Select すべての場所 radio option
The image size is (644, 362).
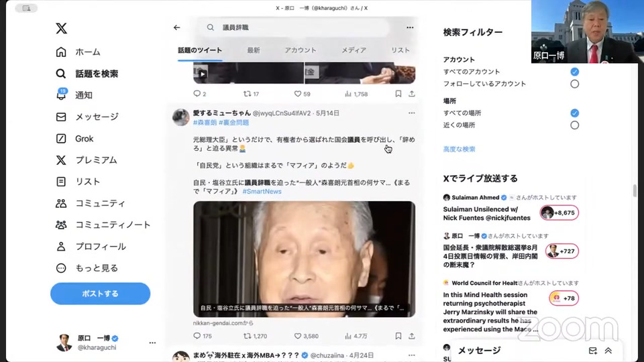575,113
